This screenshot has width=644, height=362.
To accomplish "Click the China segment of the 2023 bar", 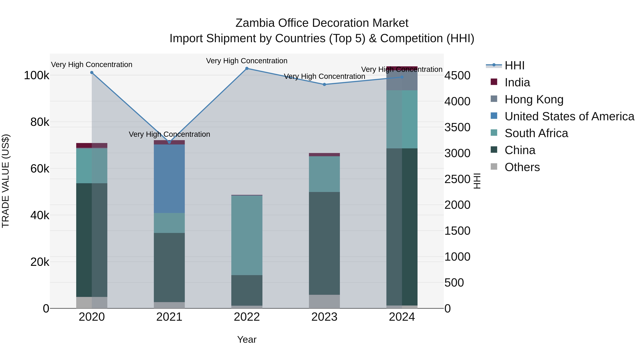I will click(x=324, y=243).
